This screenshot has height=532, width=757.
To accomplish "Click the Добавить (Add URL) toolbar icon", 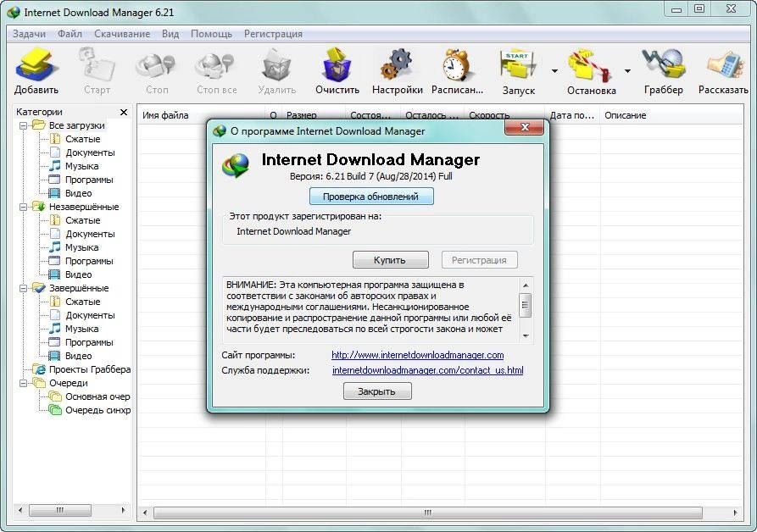I will (x=36, y=64).
